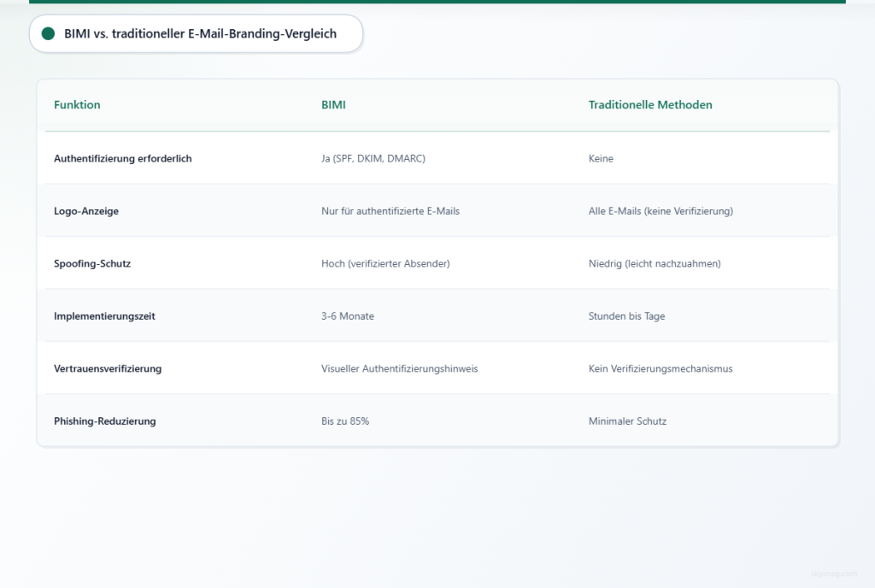Click 'Visueller Authentifizierungshinweis' cell

point(400,368)
